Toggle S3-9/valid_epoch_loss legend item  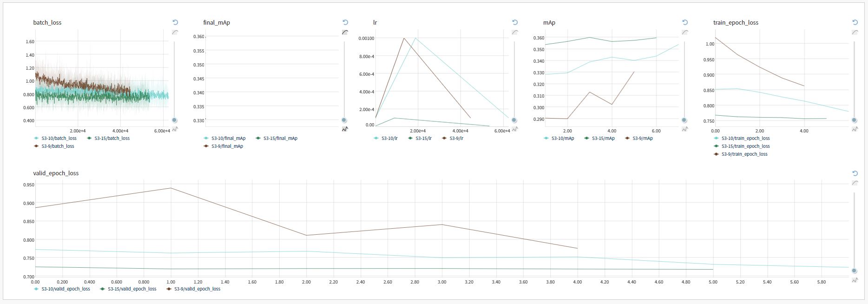(x=193, y=289)
